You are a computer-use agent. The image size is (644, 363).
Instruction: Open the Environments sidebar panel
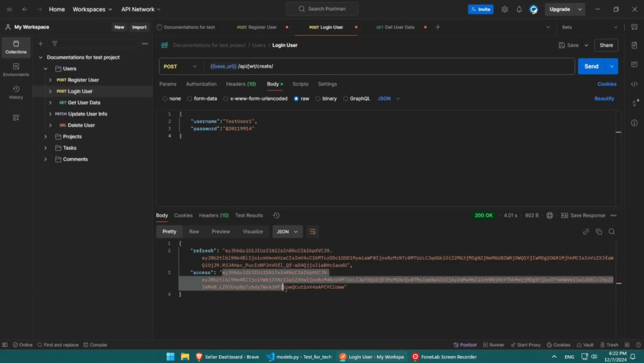click(16, 70)
